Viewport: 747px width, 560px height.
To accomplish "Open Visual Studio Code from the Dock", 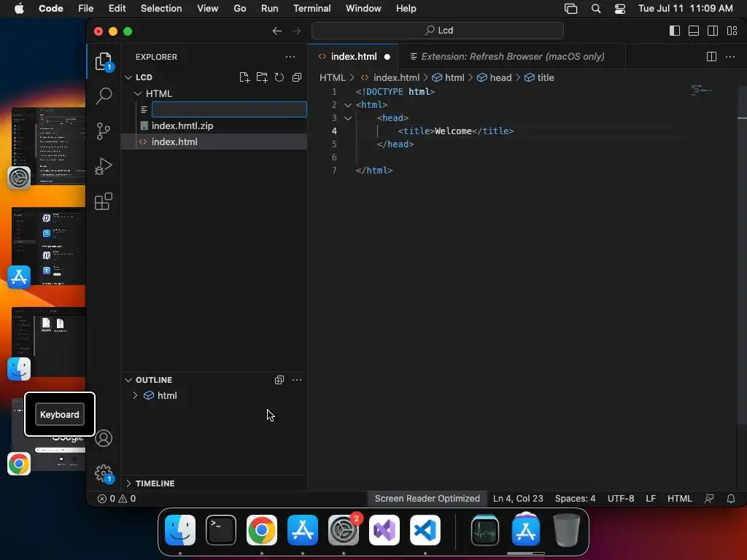I will pyautogui.click(x=425, y=530).
